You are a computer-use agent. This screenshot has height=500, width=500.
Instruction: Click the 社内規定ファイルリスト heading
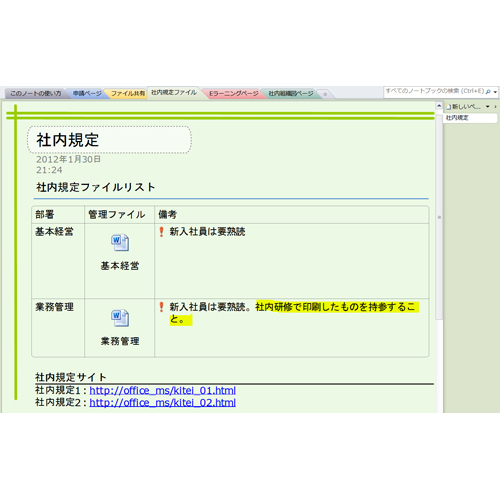96,187
